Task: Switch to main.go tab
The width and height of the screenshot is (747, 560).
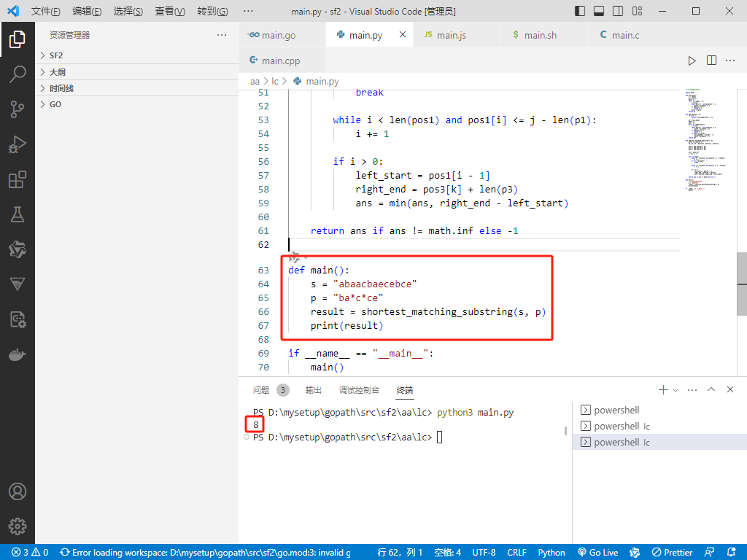Action: tap(282, 35)
